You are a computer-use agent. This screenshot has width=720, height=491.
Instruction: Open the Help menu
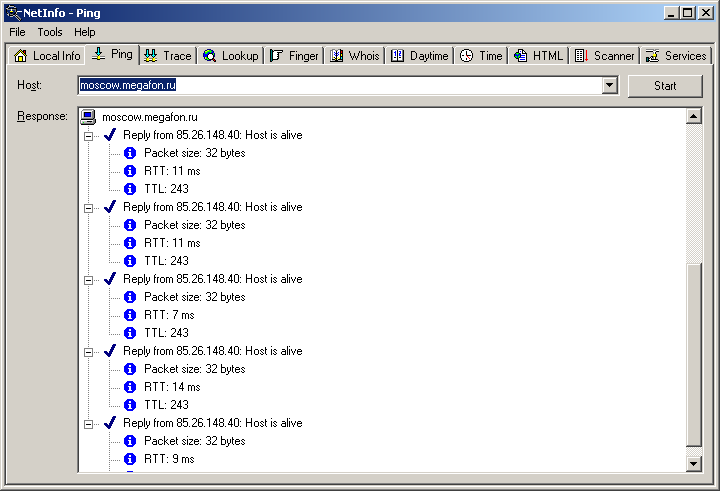pyautogui.click(x=85, y=32)
